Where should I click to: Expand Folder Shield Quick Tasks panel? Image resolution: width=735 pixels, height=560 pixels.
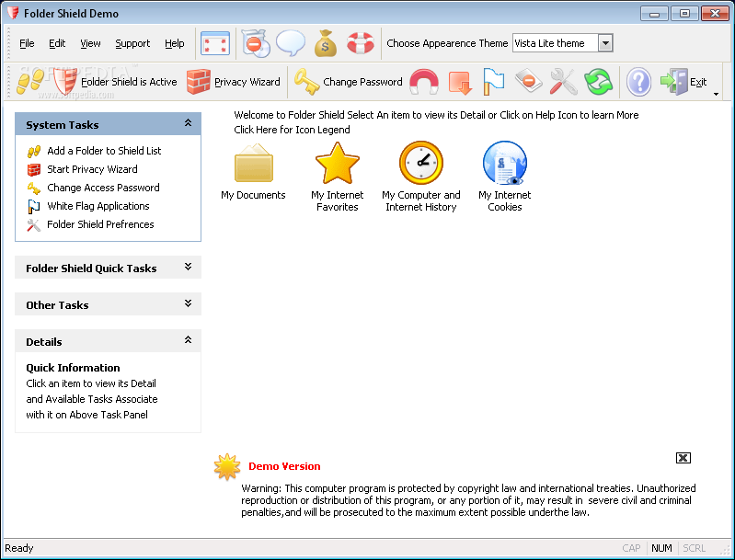click(x=188, y=267)
